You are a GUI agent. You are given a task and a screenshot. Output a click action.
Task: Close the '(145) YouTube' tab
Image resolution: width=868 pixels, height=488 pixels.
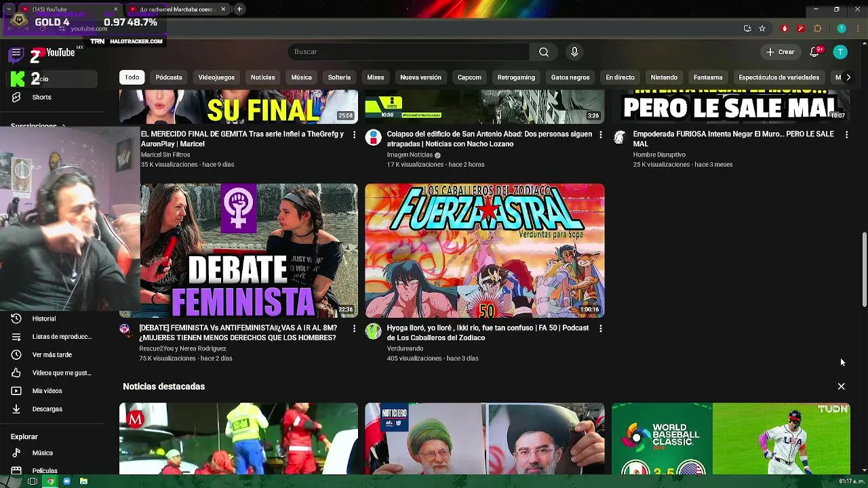pyautogui.click(x=115, y=9)
